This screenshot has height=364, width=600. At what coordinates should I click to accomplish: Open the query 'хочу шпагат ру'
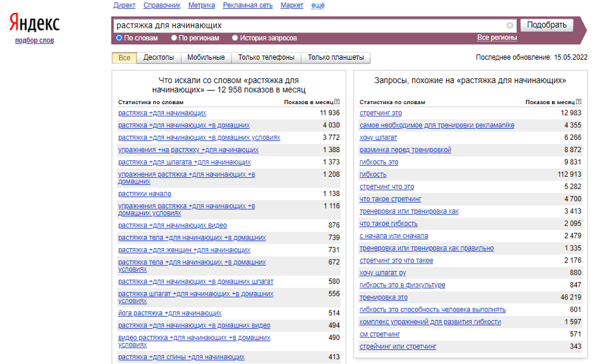(x=383, y=273)
